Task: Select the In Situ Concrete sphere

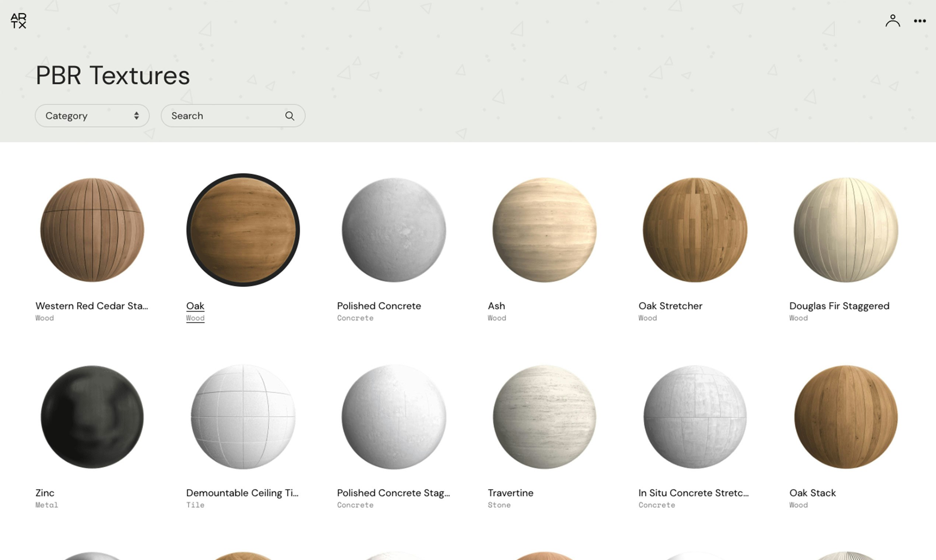Action: (x=695, y=417)
